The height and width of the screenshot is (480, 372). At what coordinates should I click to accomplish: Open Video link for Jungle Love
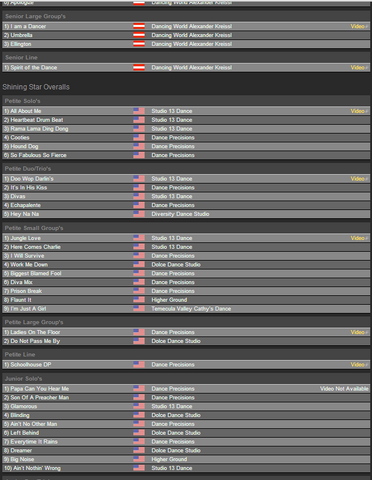point(359,238)
